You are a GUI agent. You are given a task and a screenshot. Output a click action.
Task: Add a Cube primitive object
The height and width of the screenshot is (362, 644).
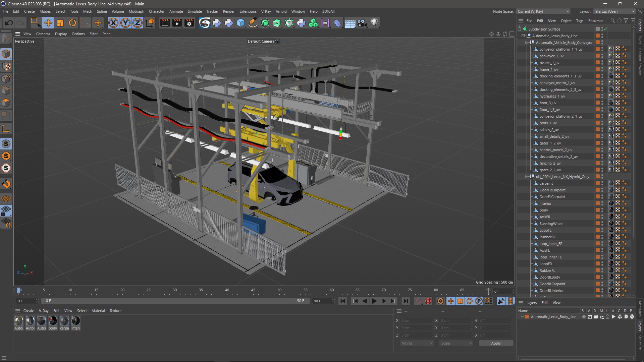241,23
